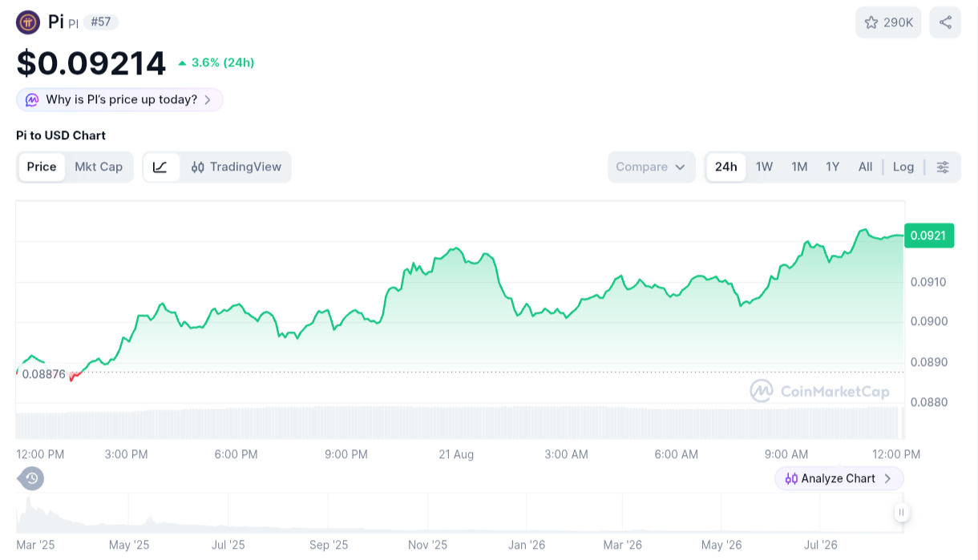
Task: Open the share icon button
Action: click(x=945, y=22)
